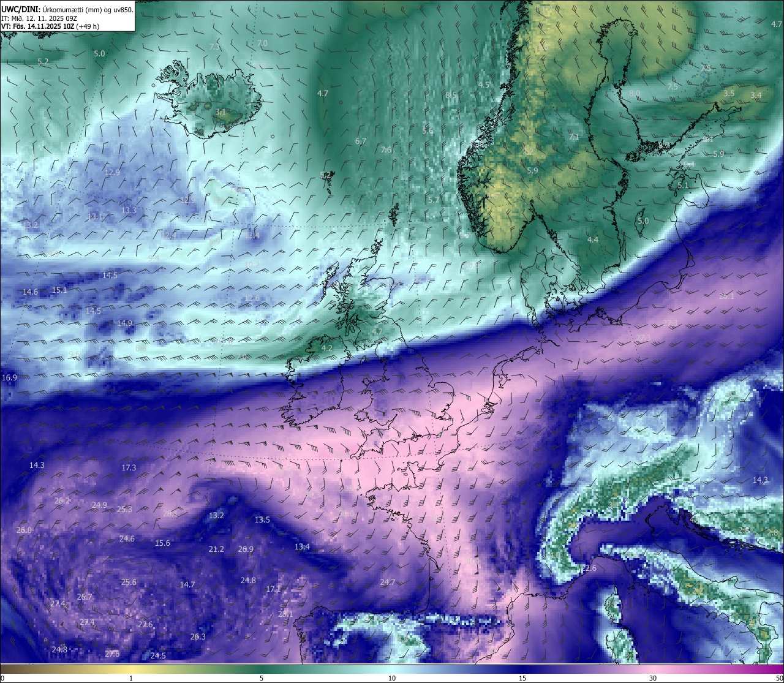Click the '24.5' value near the bottom

158,656
